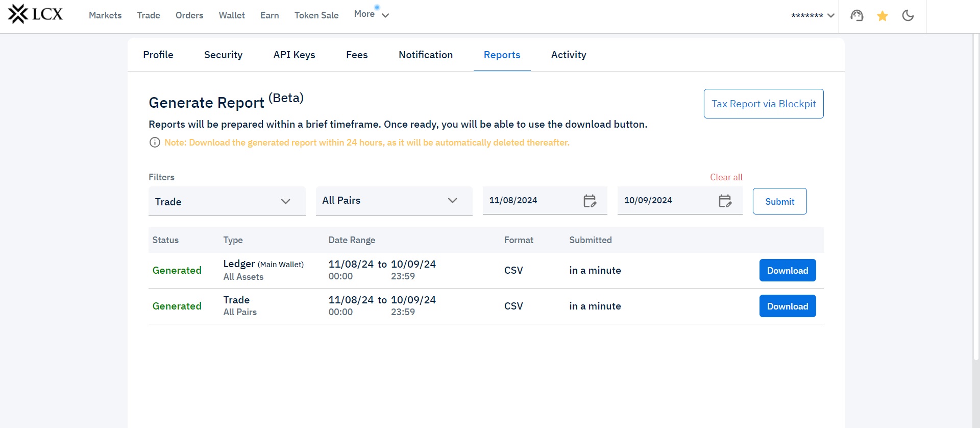980x428 pixels.
Task: Open the API Keys tab
Action: click(x=294, y=55)
